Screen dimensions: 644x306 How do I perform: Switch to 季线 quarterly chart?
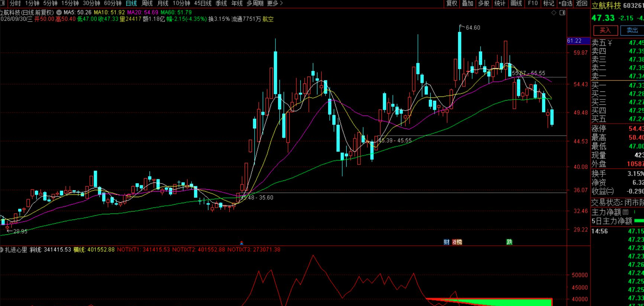[x=221, y=3]
